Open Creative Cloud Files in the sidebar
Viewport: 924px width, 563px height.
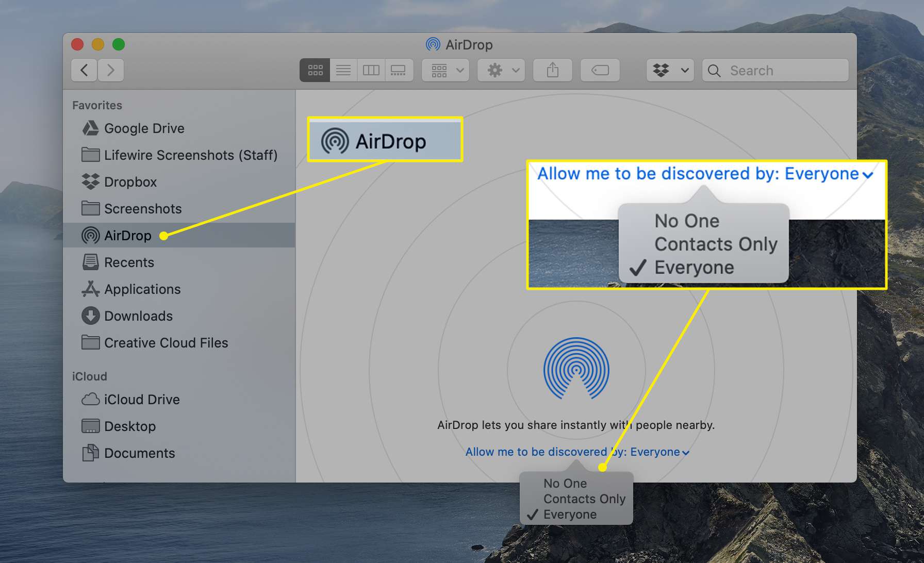(x=178, y=343)
